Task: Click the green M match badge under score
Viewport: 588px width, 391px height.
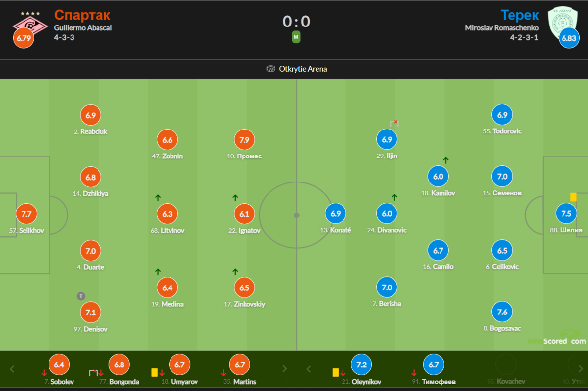Action: click(x=296, y=37)
